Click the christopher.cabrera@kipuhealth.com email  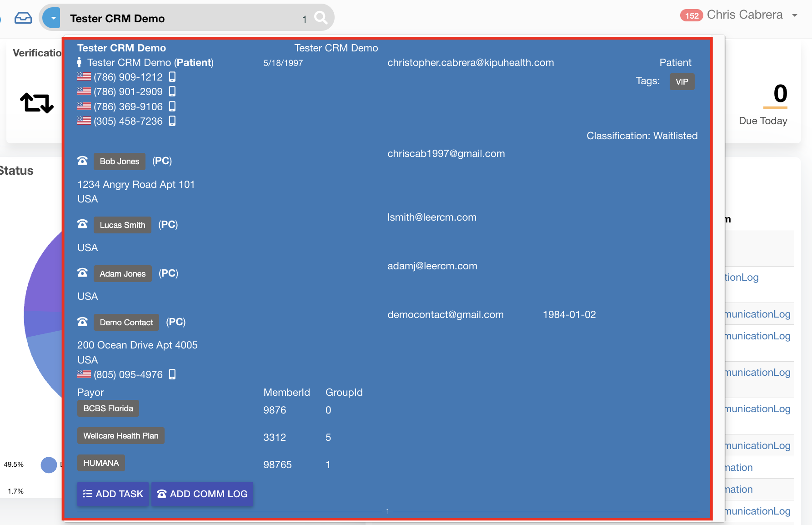(471, 63)
